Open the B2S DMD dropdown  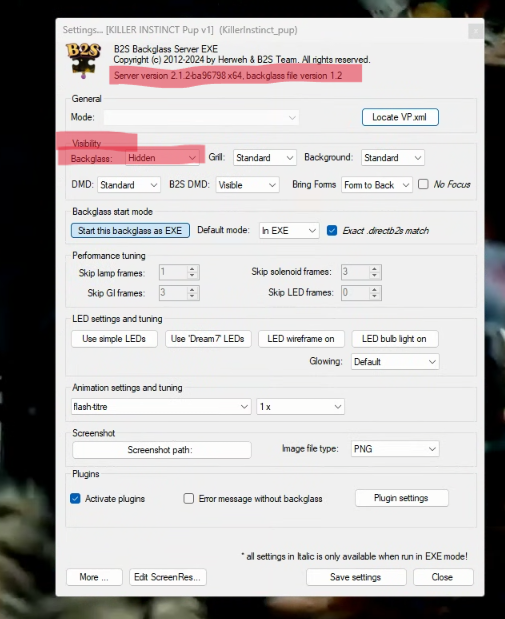pyautogui.click(x=247, y=185)
